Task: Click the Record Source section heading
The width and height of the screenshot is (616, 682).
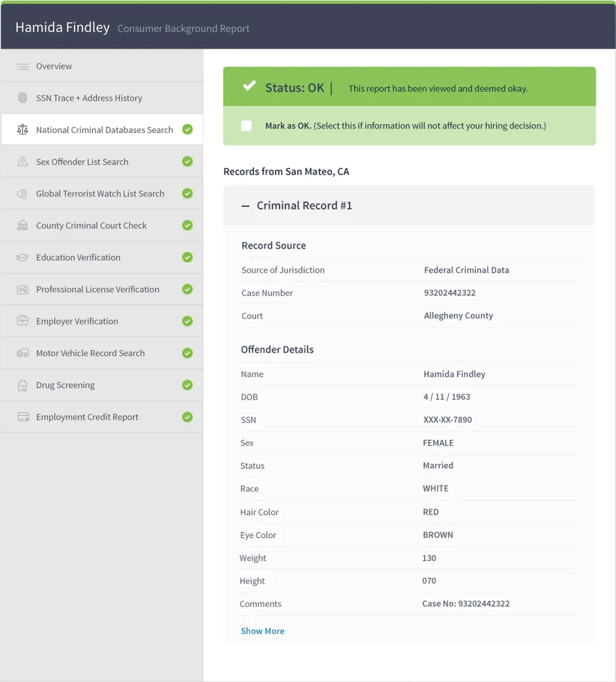Action: coord(274,246)
